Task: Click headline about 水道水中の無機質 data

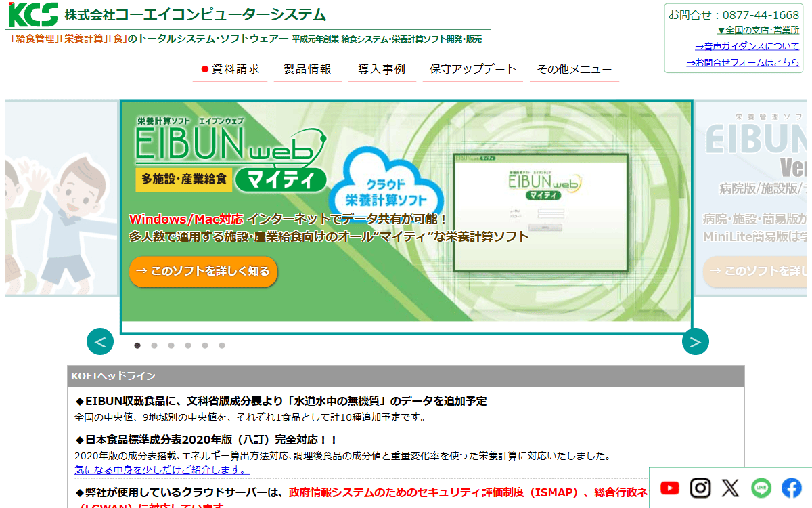Action: [281, 401]
